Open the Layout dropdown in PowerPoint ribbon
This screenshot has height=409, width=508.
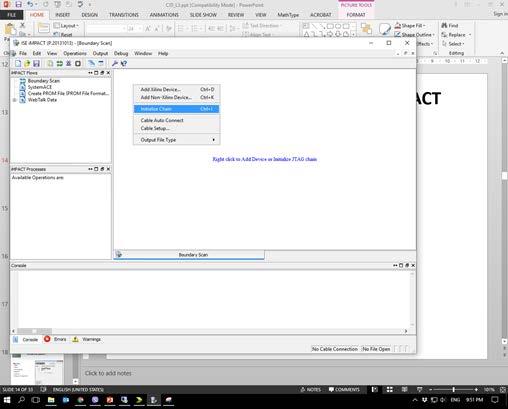66,26
